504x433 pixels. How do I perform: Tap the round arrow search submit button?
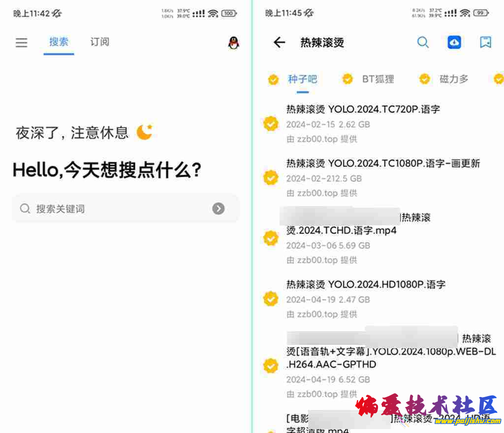(218, 209)
